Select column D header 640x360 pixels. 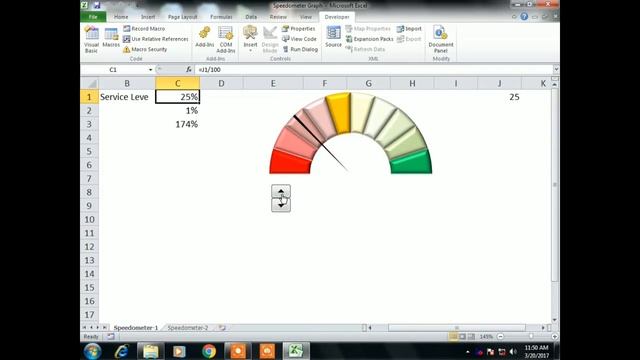pyautogui.click(x=221, y=84)
